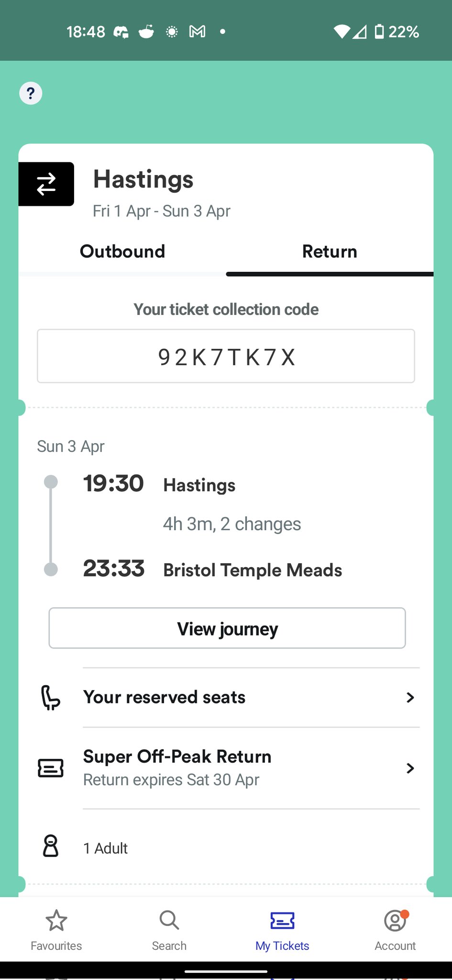Select the Return tab

pos(330,252)
